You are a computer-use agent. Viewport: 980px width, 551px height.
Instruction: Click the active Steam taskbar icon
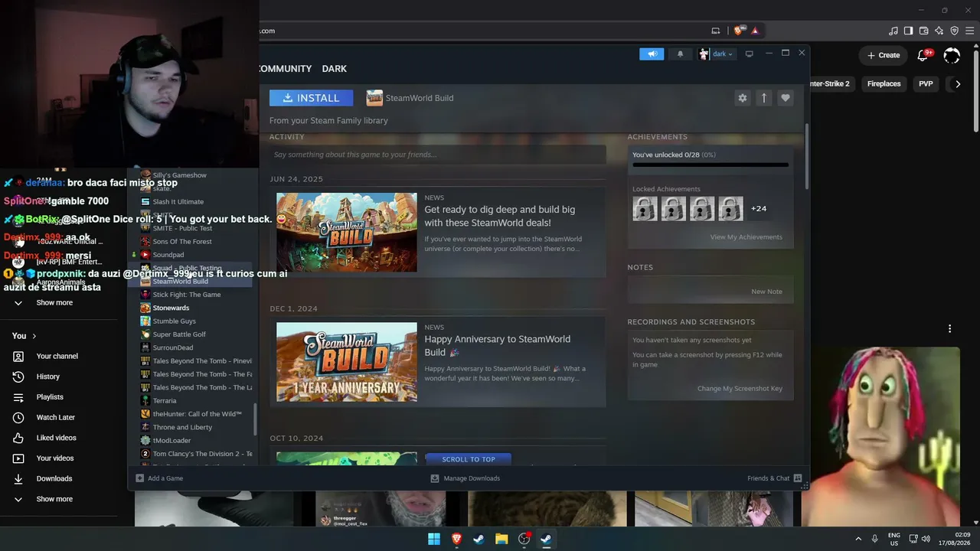point(547,539)
